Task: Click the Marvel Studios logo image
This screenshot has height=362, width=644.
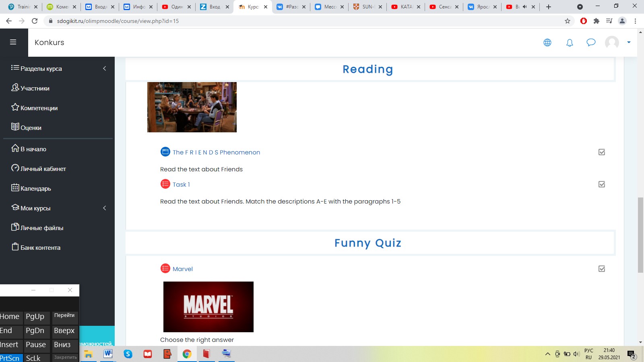Action: (x=208, y=307)
